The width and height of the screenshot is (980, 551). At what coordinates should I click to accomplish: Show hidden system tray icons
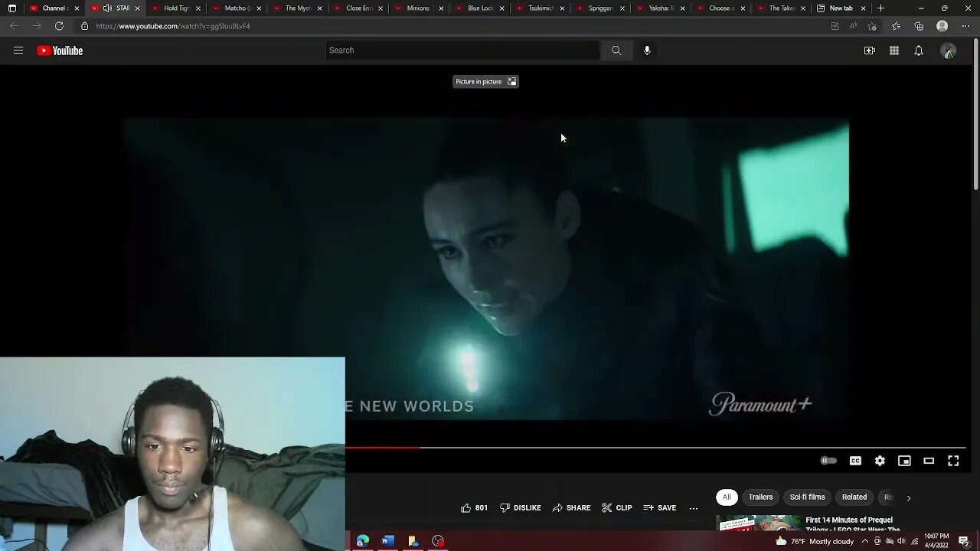[865, 541]
